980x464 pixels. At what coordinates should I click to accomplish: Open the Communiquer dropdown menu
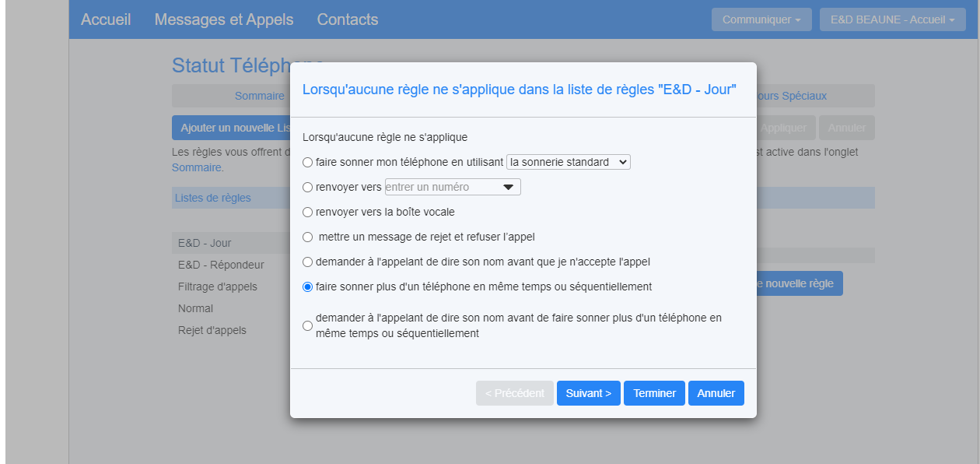click(x=761, y=19)
